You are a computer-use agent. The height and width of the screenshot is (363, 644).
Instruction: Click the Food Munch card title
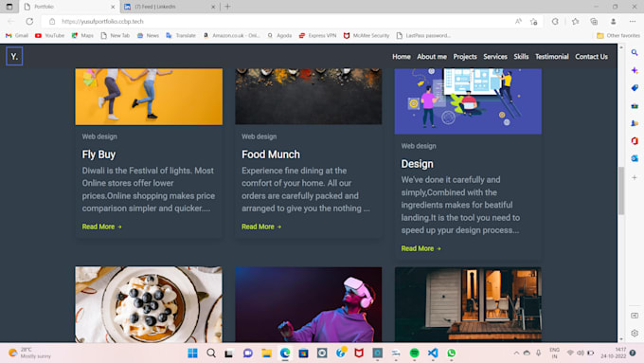click(271, 154)
